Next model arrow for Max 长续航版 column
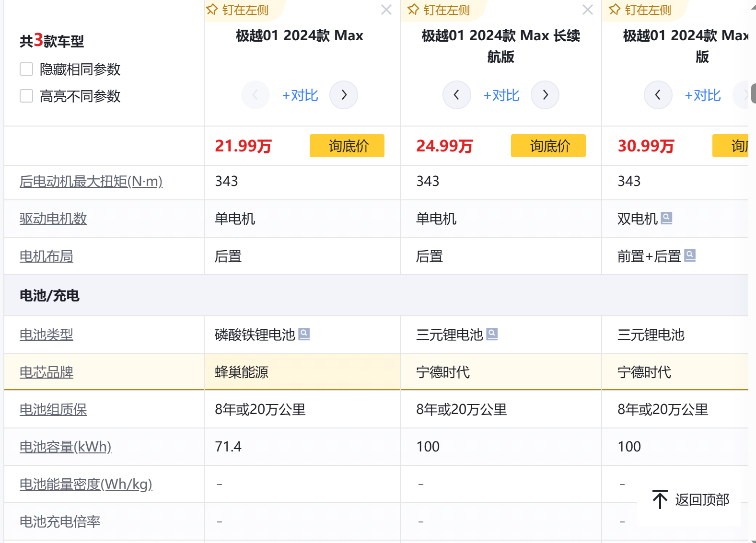Image resolution: width=756 pixels, height=543 pixels. [x=545, y=95]
